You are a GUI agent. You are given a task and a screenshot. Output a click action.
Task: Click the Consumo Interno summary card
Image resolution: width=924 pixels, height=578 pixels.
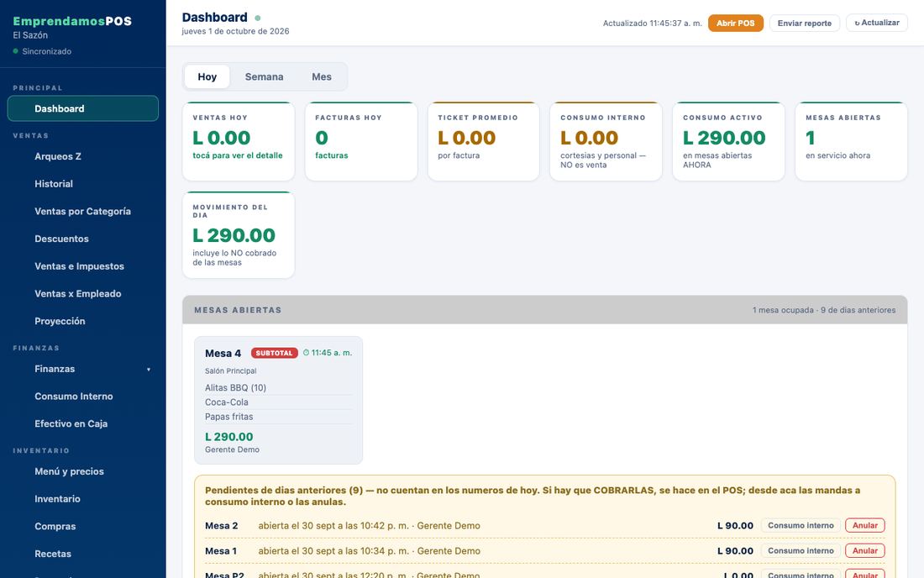coord(606,141)
